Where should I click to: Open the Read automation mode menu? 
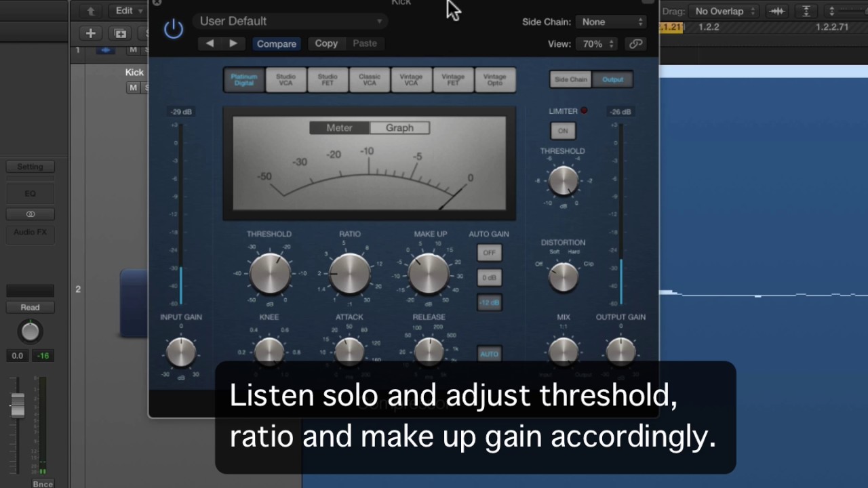tap(30, 308)
